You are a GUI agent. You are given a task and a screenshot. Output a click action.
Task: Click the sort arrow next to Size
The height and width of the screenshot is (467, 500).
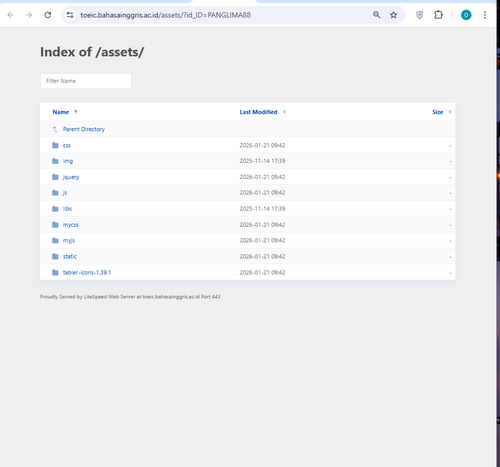(x=450, y=112)
